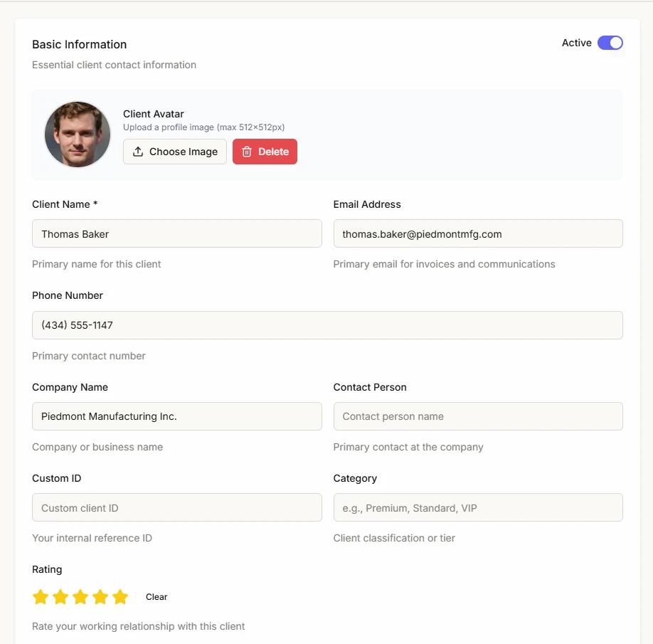Screen dimensions: 653x644
Task: Select the fourth rating star
Action: point(100,596)
